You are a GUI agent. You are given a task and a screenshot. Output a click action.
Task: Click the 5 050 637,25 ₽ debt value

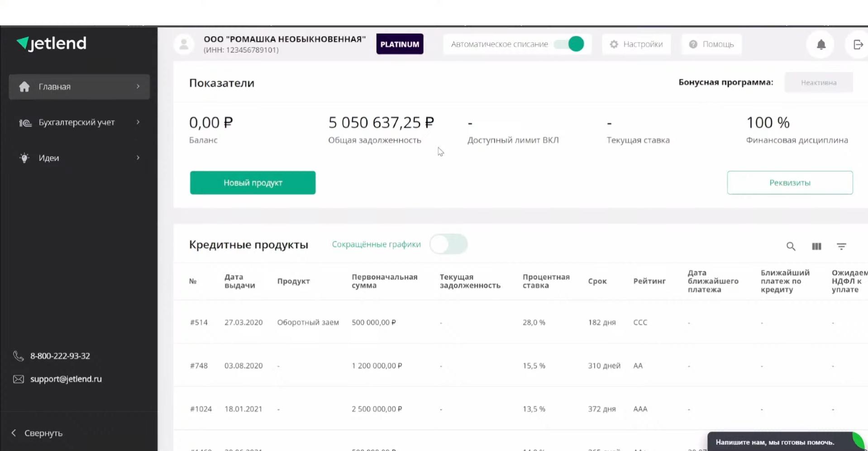coord(381,122)
